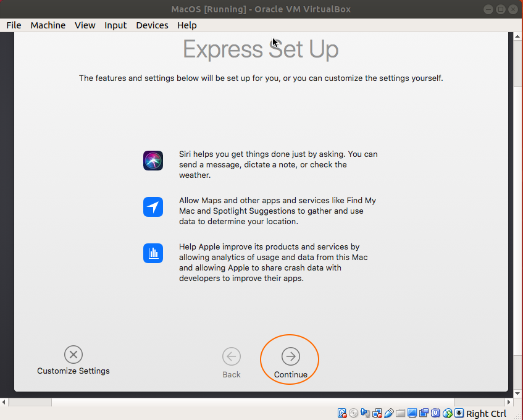Click the Back arrow button
Screen dimensions: 523x420
coord(232,356)
